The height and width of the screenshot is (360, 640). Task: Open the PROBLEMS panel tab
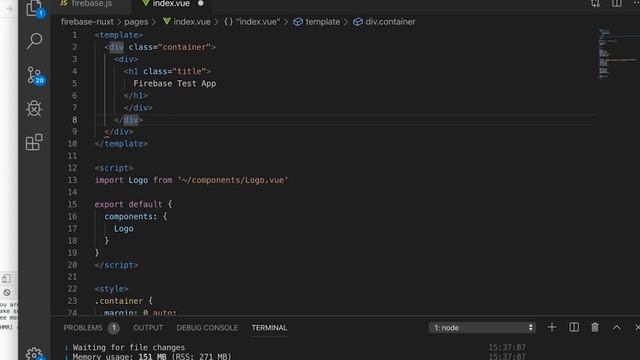[x=83, y=328]
